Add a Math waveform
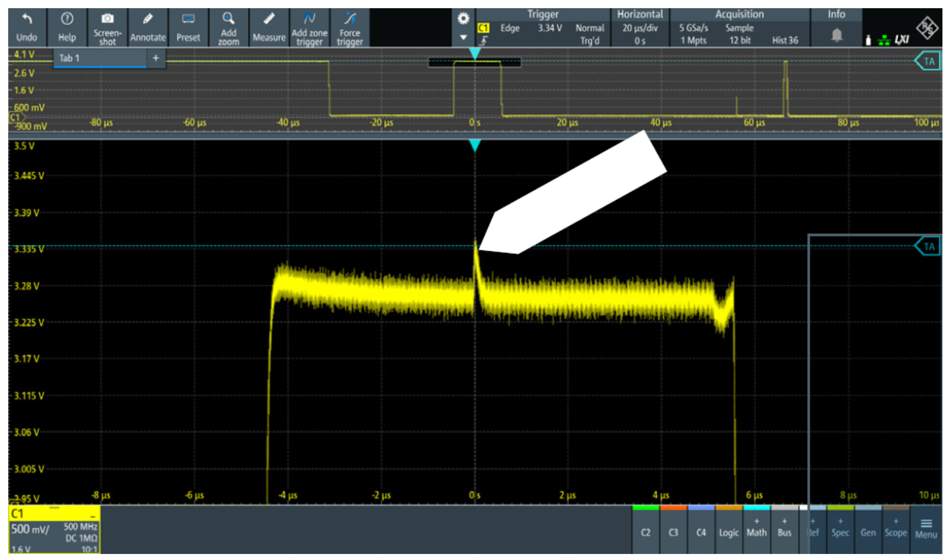Image resolution: width=949 pixels, height=560 pixels. [756, 528]
